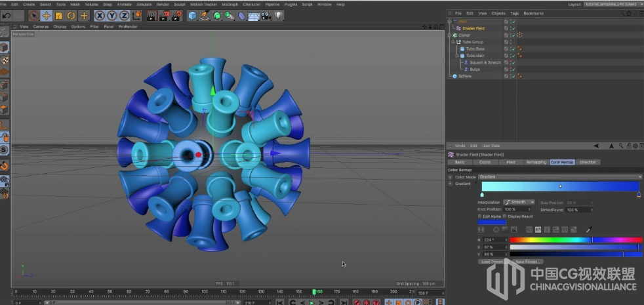
Task: Collapse the Plain effector hierarchy
Action: pyautogui.click(x=450, y=22)
